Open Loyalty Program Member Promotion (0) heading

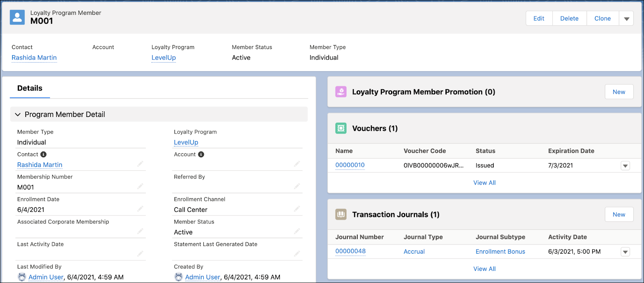coord(424,92)
